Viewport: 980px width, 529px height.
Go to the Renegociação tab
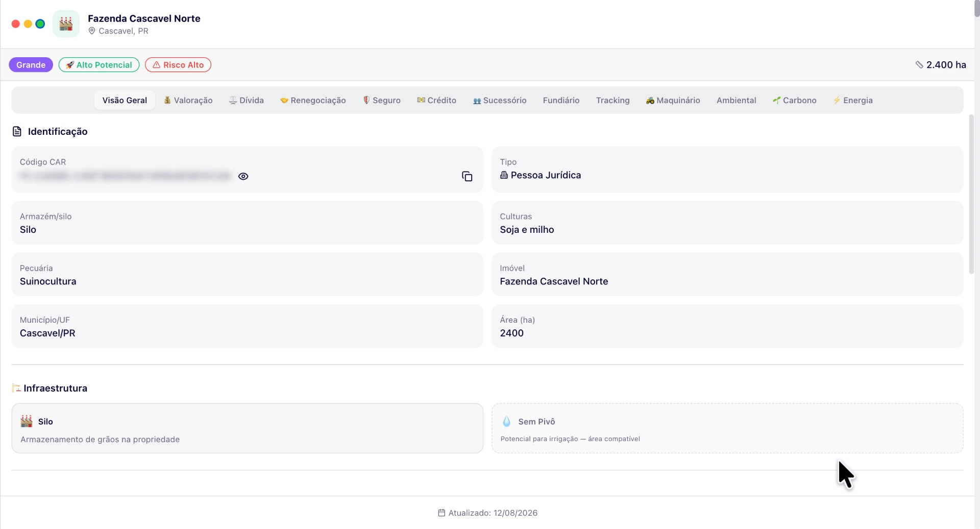(313, 101)
